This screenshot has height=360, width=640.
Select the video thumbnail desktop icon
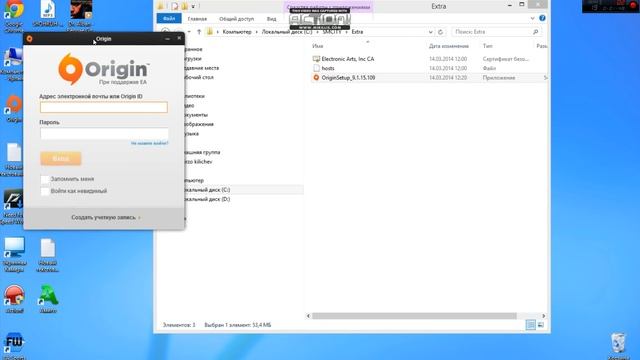tap(80, 16)
